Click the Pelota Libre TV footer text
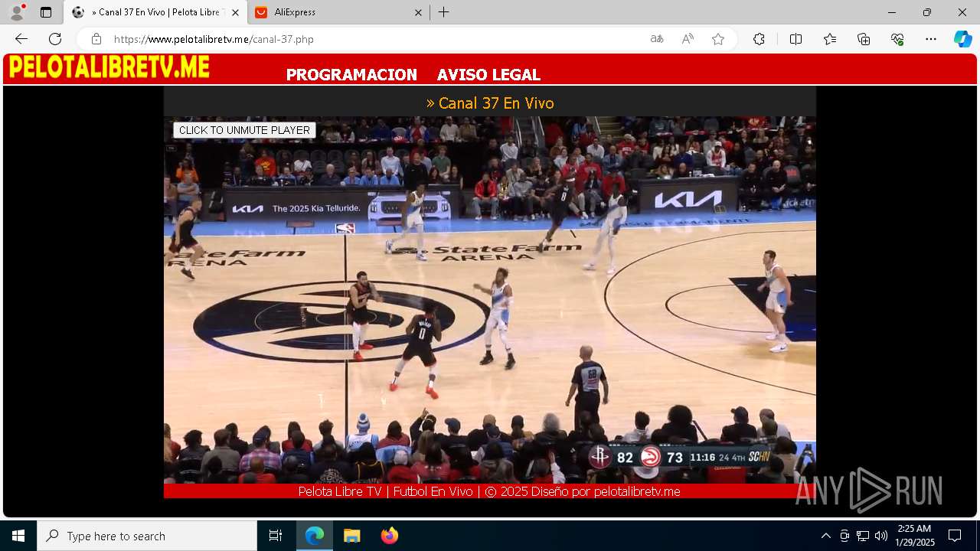980x551 pixels. click(489, 491)
